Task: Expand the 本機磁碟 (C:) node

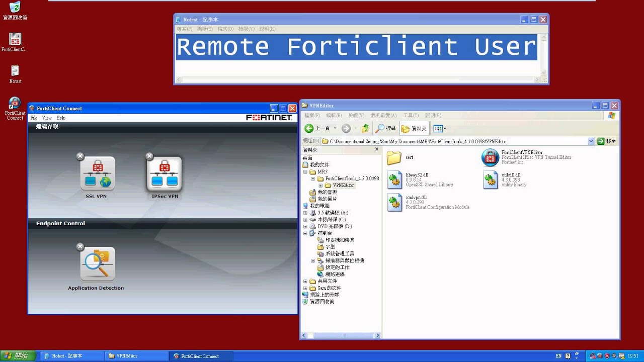Action: pos(305,220)
